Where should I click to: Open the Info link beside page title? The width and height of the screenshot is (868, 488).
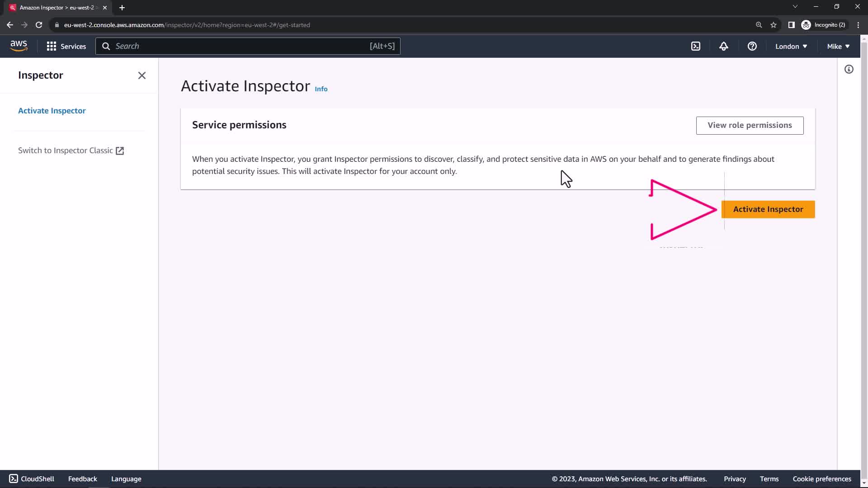point(321,89)
